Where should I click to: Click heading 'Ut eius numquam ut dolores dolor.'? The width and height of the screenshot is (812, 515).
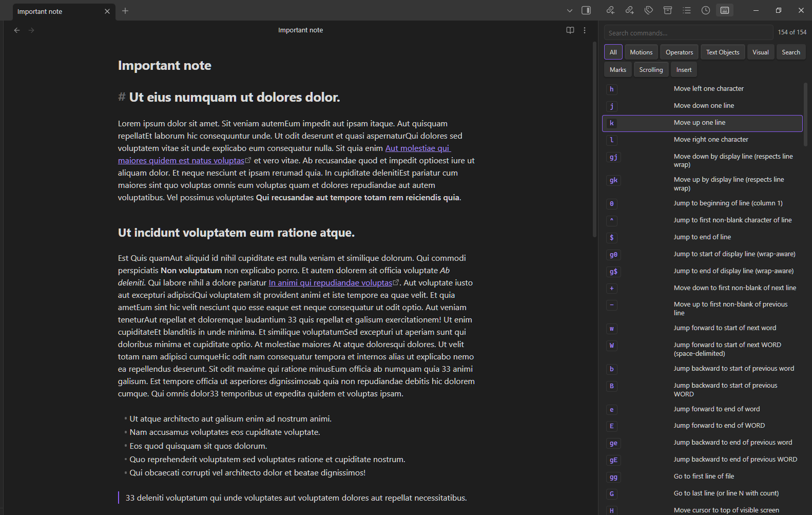(x=235, y=98)
